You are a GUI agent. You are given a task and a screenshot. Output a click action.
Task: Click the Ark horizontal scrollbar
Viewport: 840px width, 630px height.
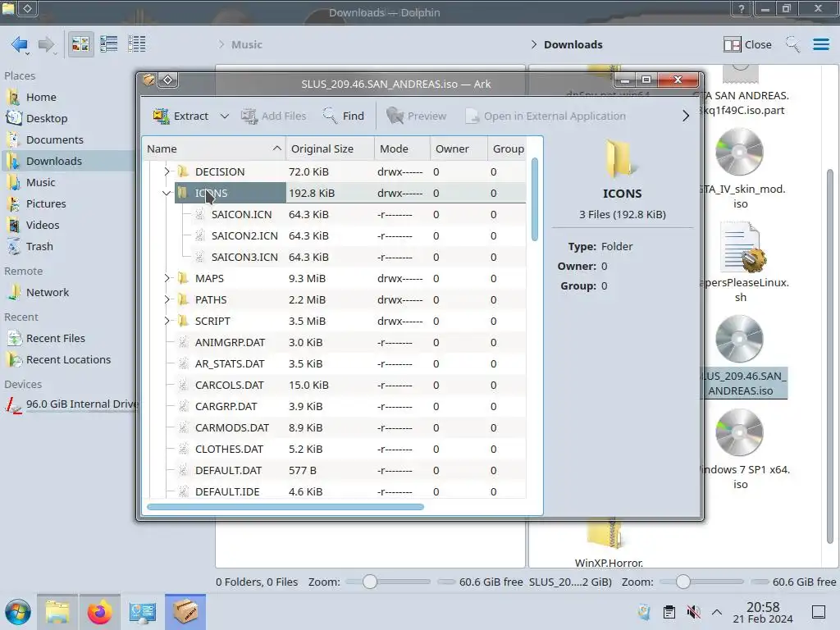pos(285,506)
